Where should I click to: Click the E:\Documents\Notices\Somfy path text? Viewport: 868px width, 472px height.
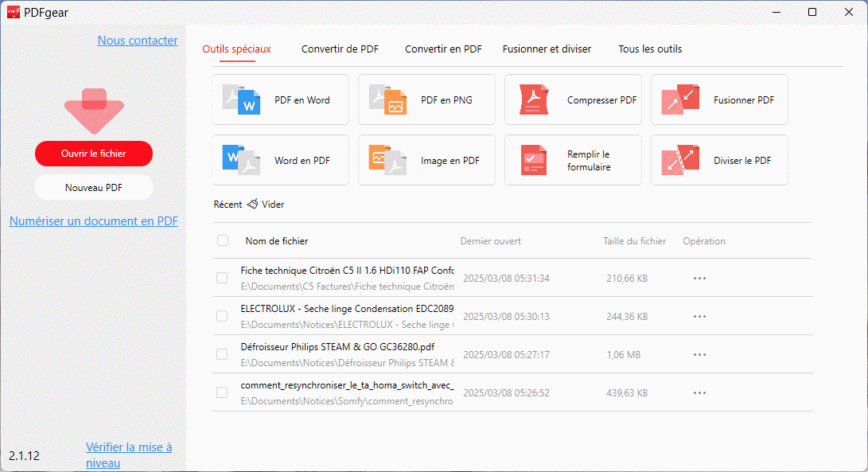pos(347,401)
